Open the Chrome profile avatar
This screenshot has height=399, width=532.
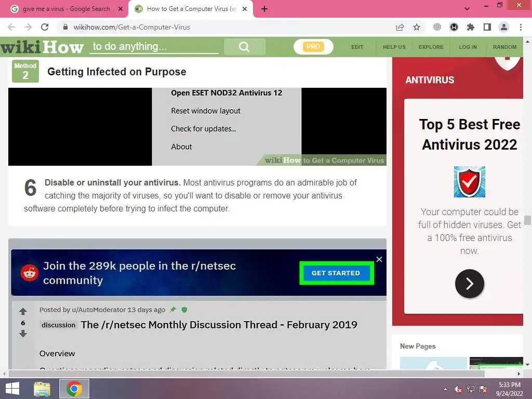[504, 27]
